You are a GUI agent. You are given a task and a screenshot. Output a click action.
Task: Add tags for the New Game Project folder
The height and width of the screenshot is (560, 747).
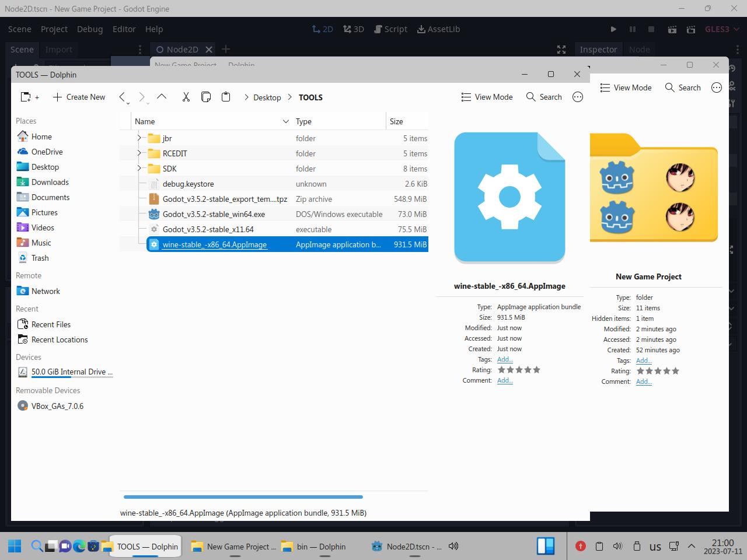coord(644,360)
